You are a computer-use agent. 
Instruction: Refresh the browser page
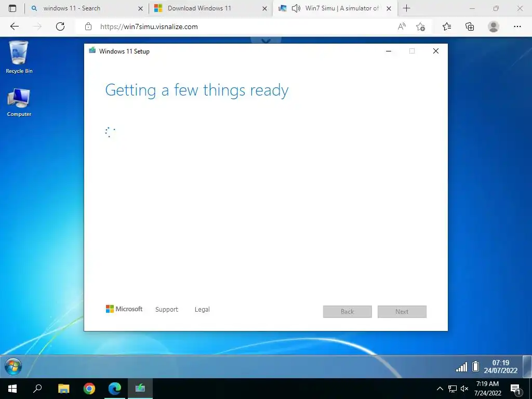tap(60, 26)
